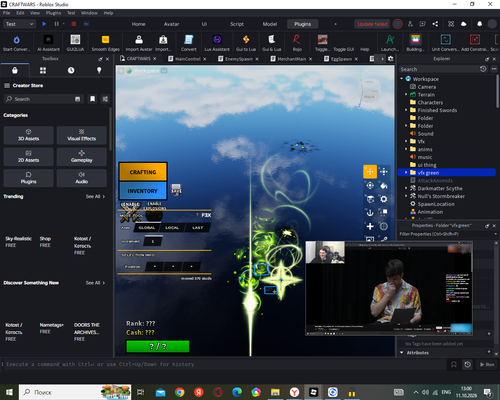This screenshot has height=400, width=500.
Task: Click the Import Avatar plugin icon
Action: 139,39
